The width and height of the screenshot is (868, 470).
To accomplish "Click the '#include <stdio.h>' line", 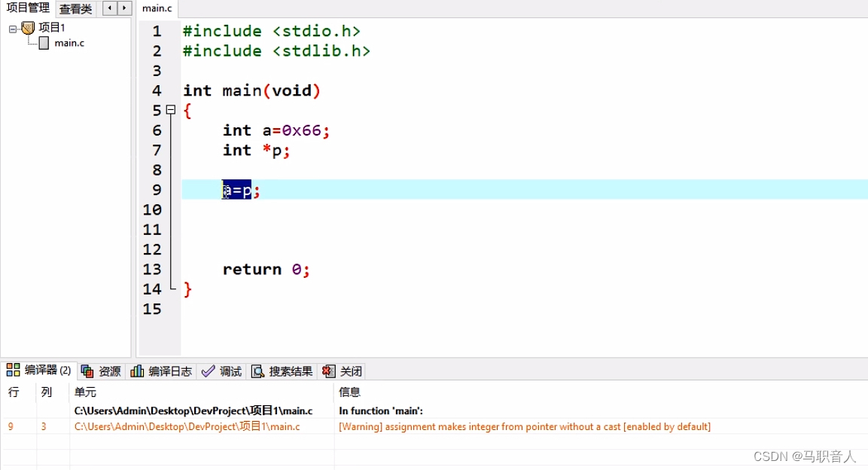I will [271, 31].
